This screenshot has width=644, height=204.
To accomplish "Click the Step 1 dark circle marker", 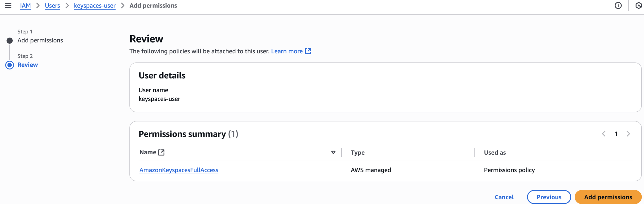I will [10, 41].
